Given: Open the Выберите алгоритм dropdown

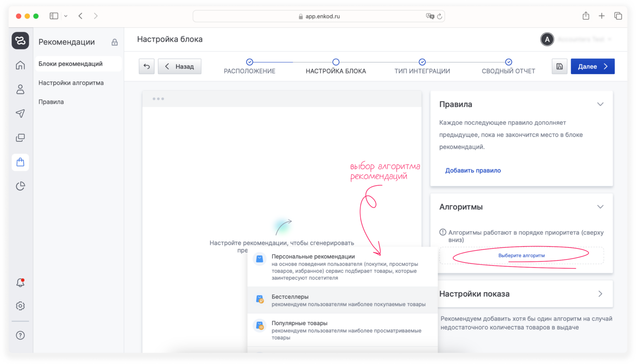Looking at the screenshot, I should [x=521, y=256].
